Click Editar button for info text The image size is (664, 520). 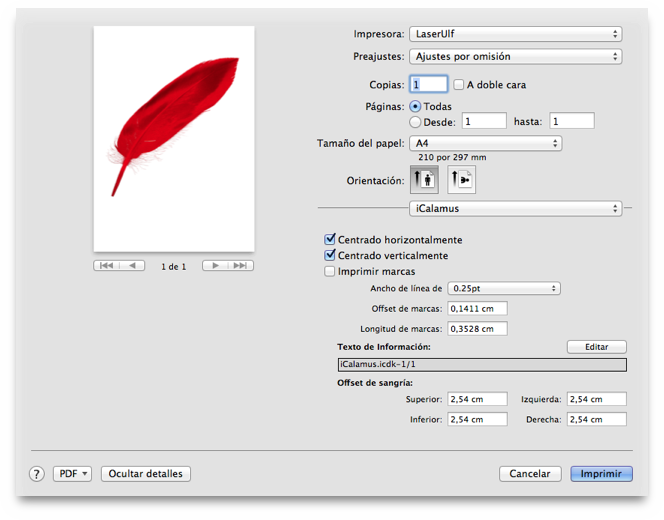(597, 347)
